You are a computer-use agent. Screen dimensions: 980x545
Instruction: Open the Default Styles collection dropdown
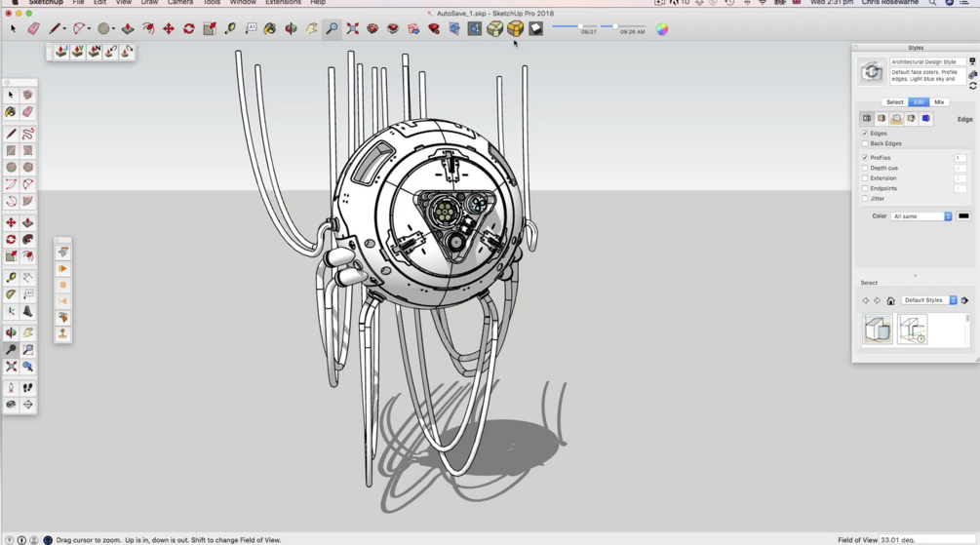click(929, 300)
